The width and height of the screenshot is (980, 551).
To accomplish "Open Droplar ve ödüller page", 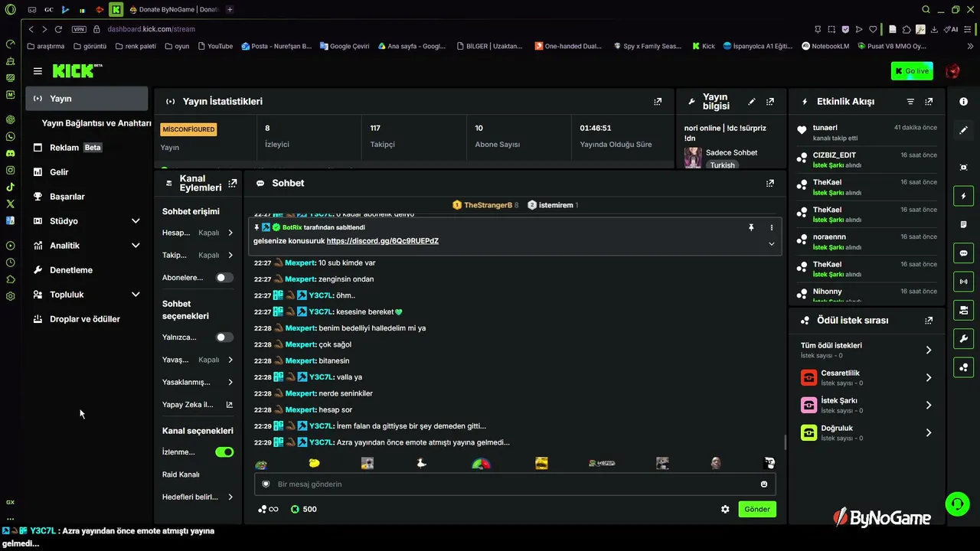I will (87, 319).
